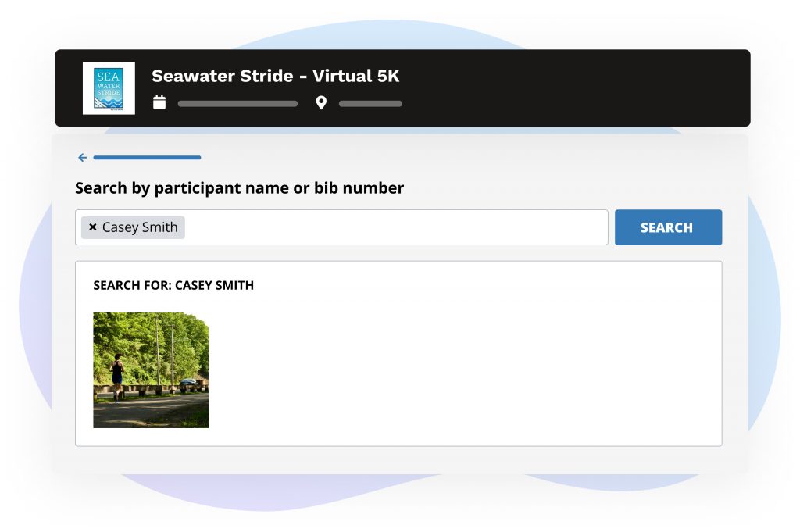This screenshot has width=800, height=532.
Task: Click the event location placeholder bar
Action: click(x=370, y=103)
